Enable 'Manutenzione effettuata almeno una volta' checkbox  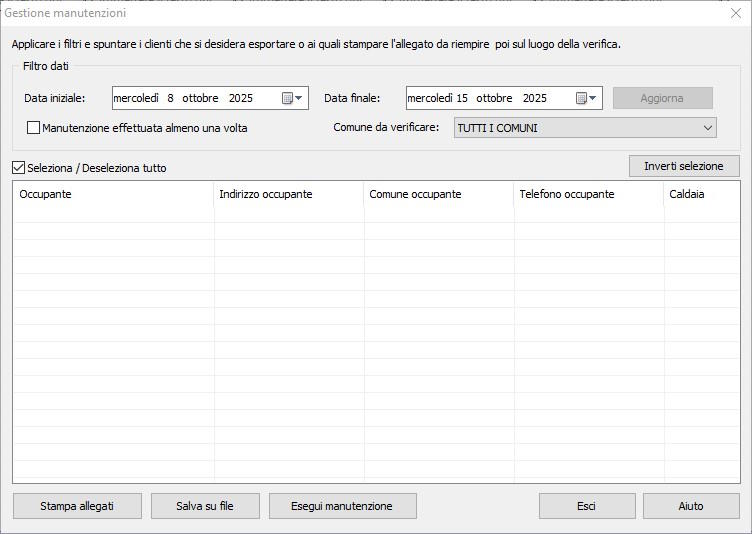[x=34, y=128]
